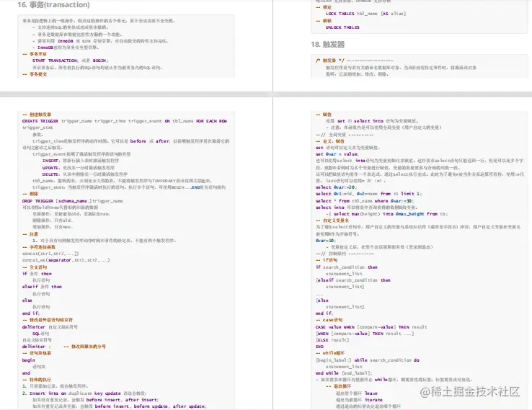Click the 'select @var:=20;' line

click(x=336, y=187)
